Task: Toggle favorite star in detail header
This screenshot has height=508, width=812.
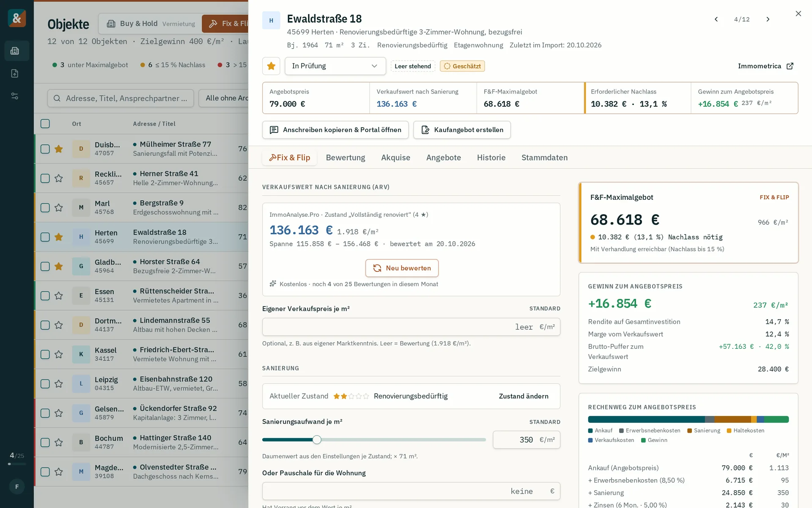Action: click(x=271, y=66)
